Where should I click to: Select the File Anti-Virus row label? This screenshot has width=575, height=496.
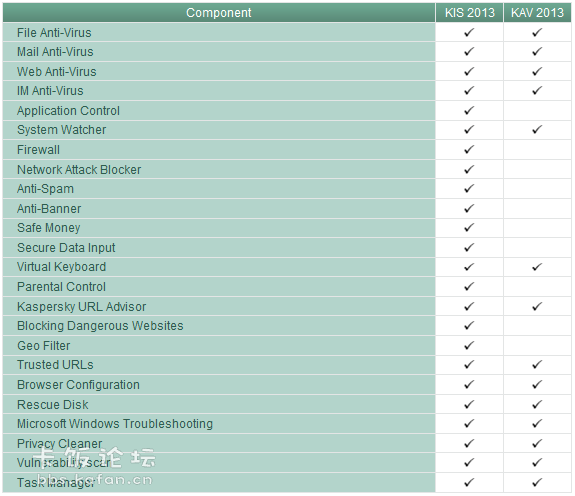point(54,33)
